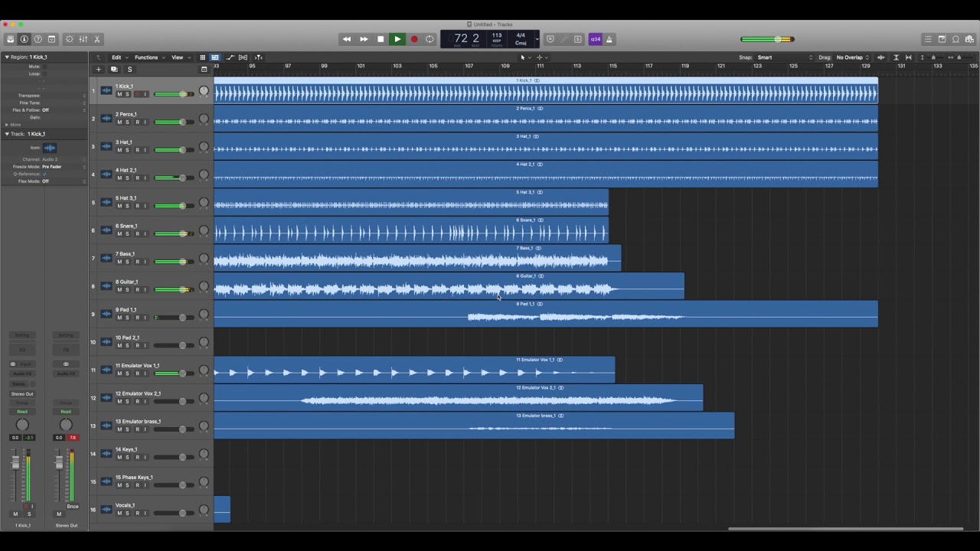
Task: Mute track 1 Kick_1
Action: click(x=119, y=94)
